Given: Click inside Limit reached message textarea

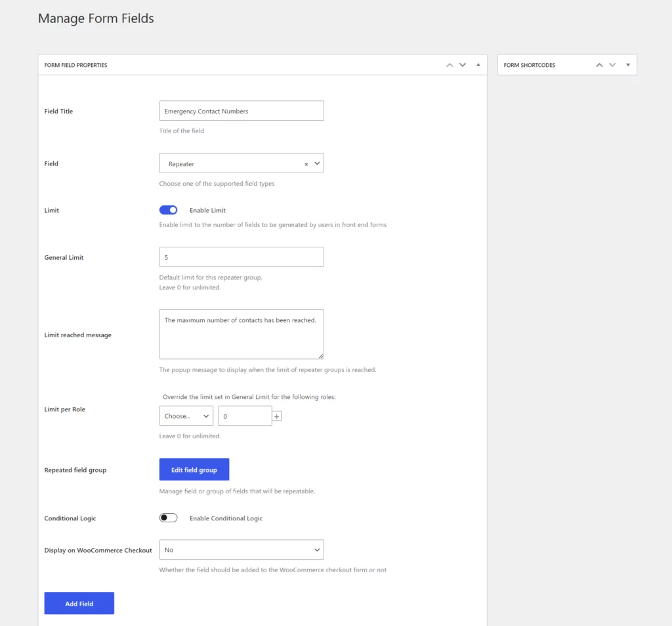Looking at the screenshot, I should pyautogui.click(x=241, y=334).
